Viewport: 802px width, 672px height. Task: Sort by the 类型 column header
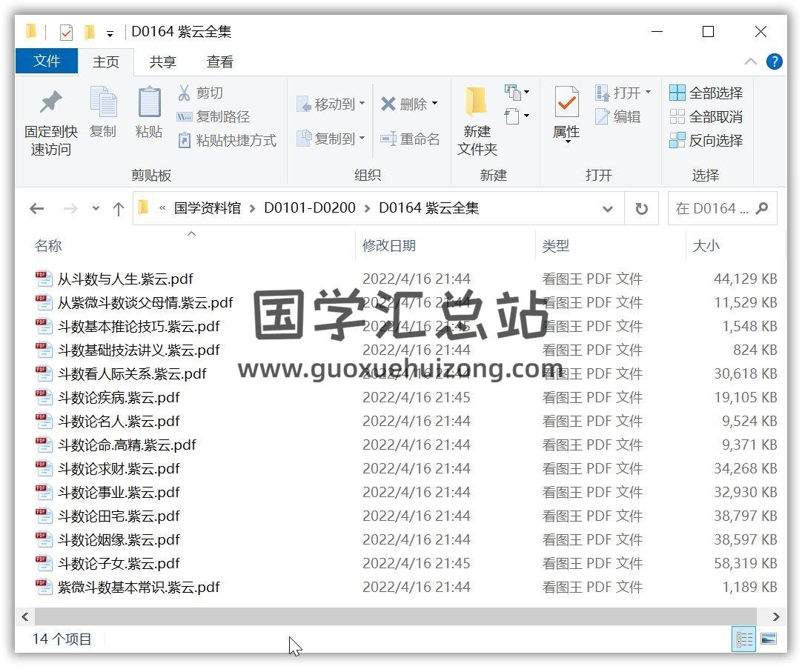point(555,246)
